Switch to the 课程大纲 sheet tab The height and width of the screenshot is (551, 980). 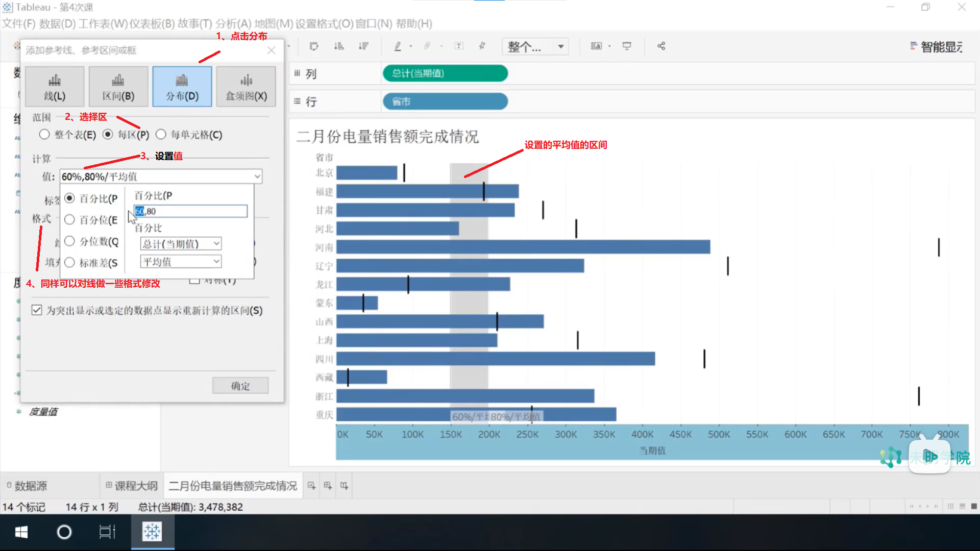click(132, 486)
